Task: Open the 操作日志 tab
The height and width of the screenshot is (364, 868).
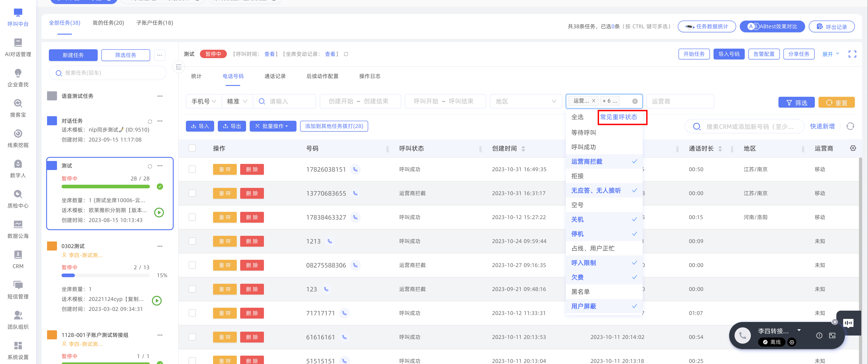Action: (370, 76)
